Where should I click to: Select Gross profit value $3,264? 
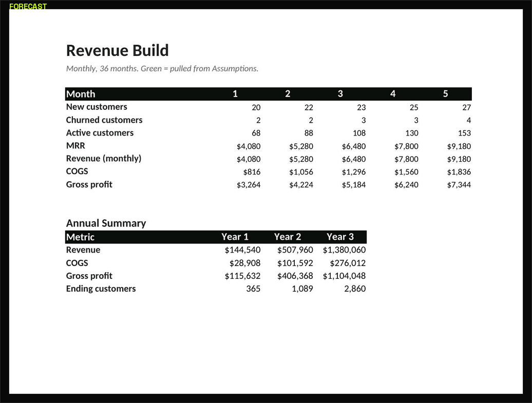click(x=249, y=185)
